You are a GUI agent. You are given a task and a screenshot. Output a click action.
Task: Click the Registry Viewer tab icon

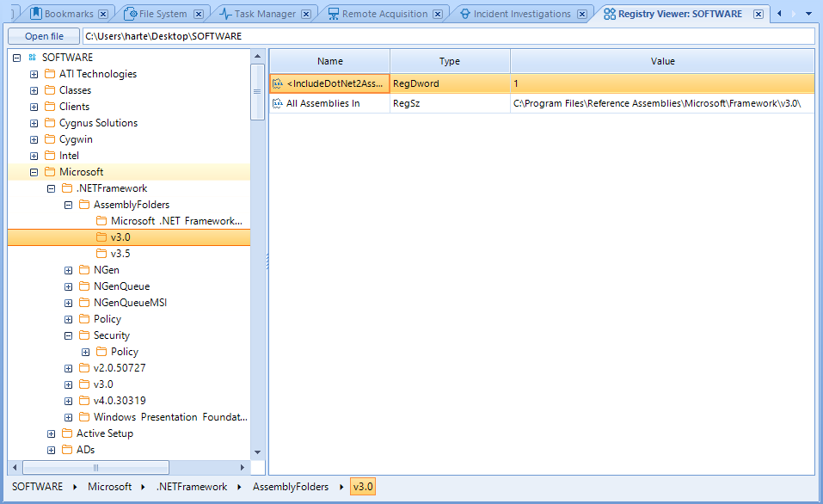[610, 14]
